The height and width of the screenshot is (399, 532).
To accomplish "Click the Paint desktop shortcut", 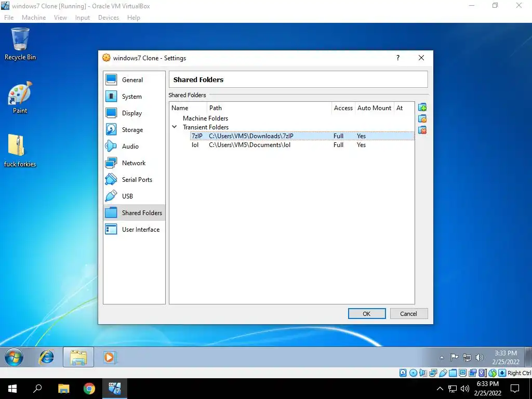I will pyautogui.click(x=20, y=97).
